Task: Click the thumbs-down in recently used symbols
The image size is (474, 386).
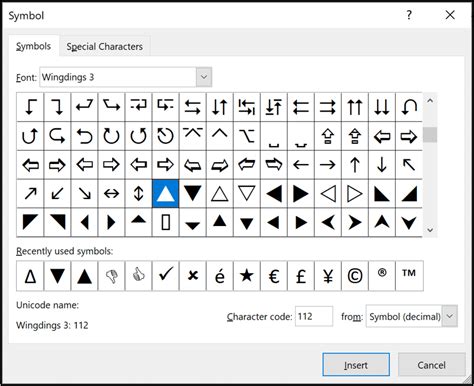Action: (x=111, y=276)
